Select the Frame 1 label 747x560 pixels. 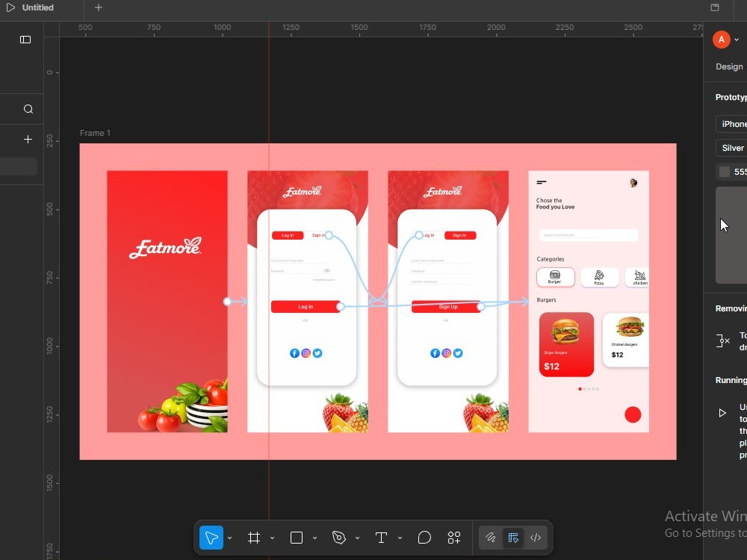click(95, 133)
